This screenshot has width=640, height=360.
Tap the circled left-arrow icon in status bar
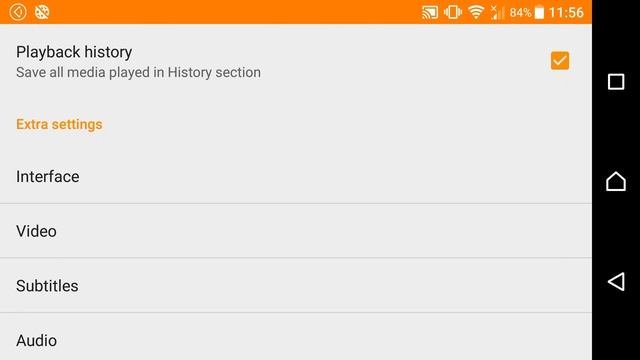[x=18, y=12]
